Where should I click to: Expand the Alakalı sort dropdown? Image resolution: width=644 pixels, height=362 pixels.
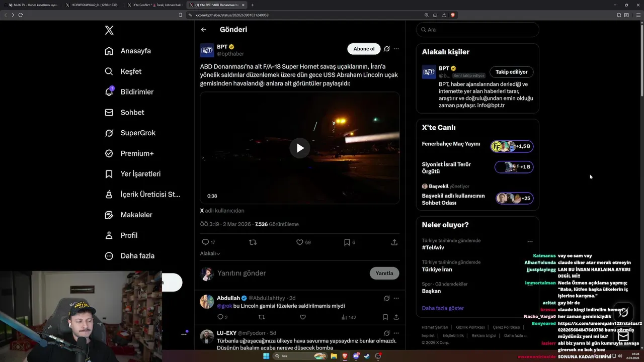[210, 254]
